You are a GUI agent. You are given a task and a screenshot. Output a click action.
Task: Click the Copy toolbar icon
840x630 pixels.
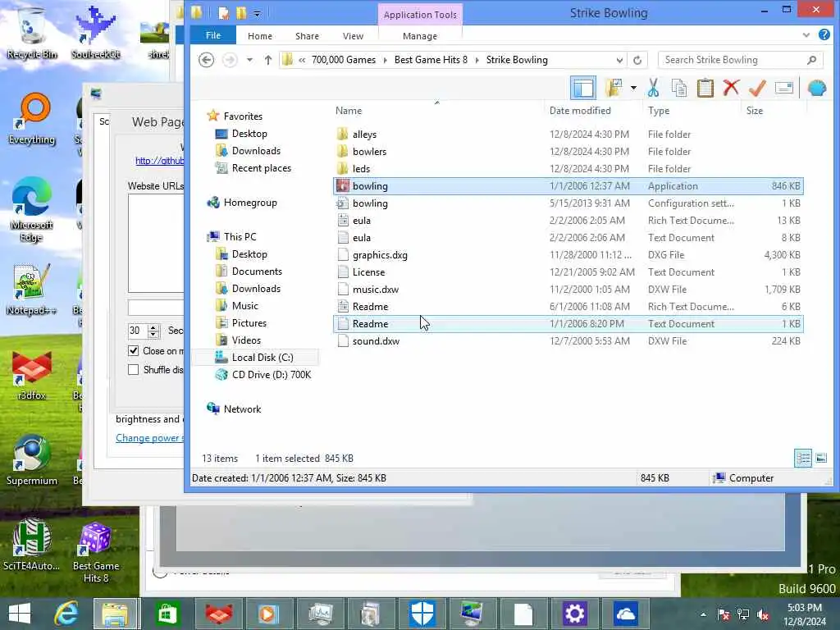pos(678,88)
